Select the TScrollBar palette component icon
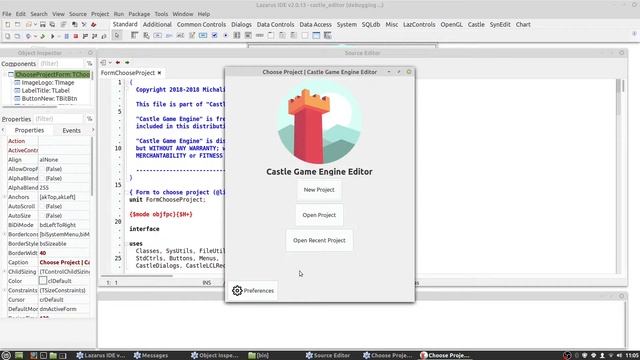Screen dimensions: 640x360 [259, 36]
